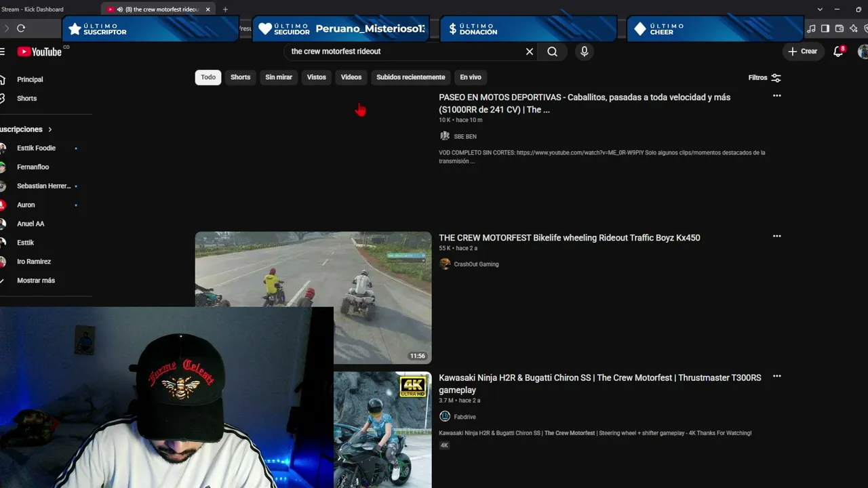
Task: Close the crew motorfest YouTube tab
Action: tap(208, 9)
